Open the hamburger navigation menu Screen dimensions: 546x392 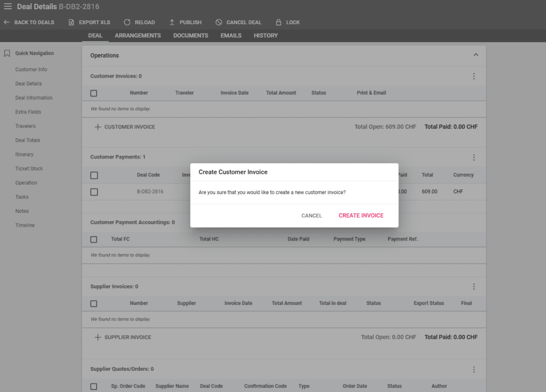[x=8, y=6]
